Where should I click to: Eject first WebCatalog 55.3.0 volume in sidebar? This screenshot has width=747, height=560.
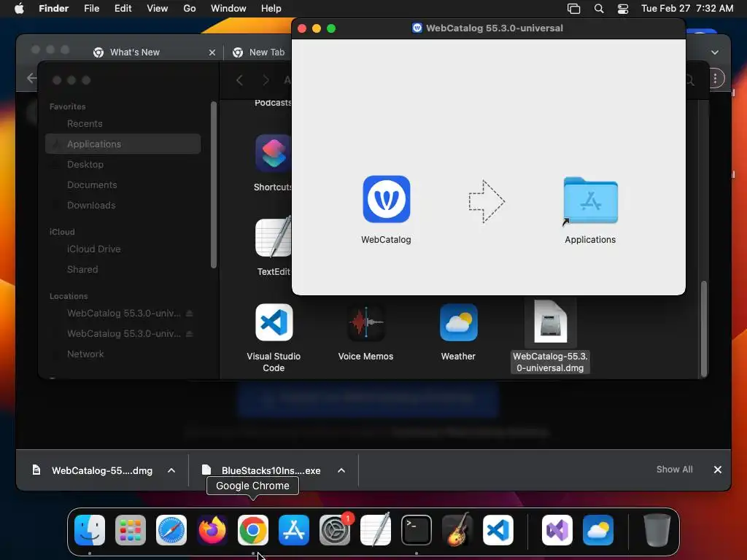[189, 314]
